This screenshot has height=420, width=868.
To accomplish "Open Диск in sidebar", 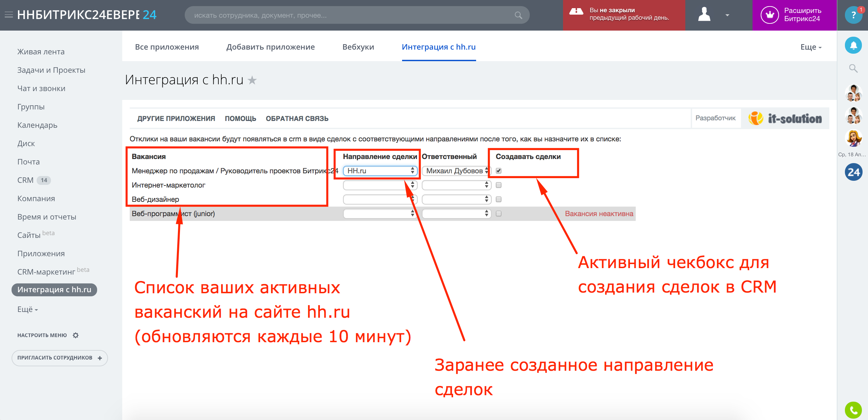I will (x=26, y=143).
